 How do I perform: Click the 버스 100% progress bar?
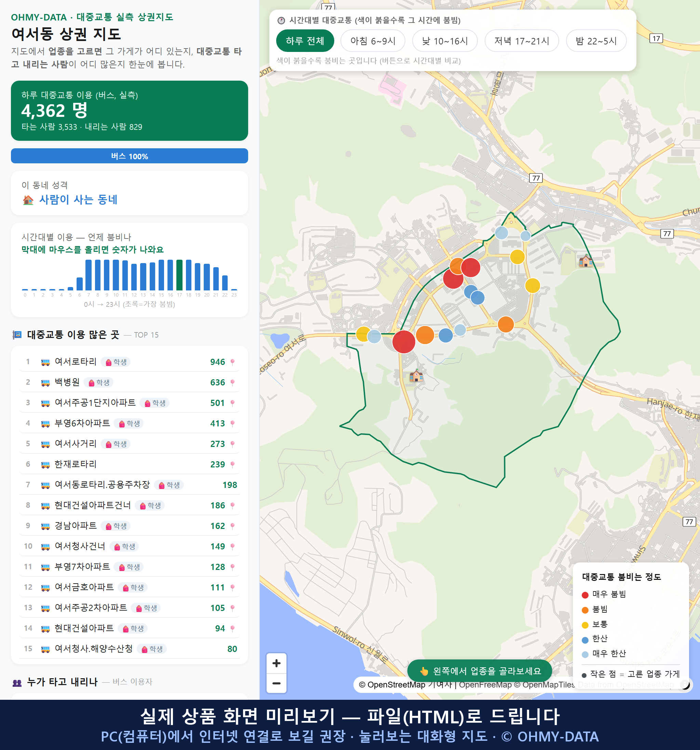(130, 156)
